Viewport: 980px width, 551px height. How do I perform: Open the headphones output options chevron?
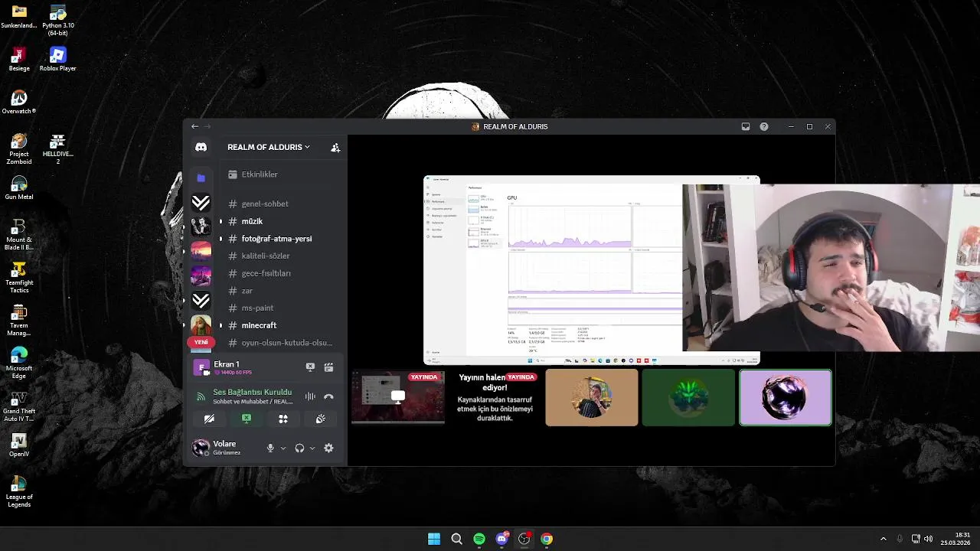click(x=312, y=448)
